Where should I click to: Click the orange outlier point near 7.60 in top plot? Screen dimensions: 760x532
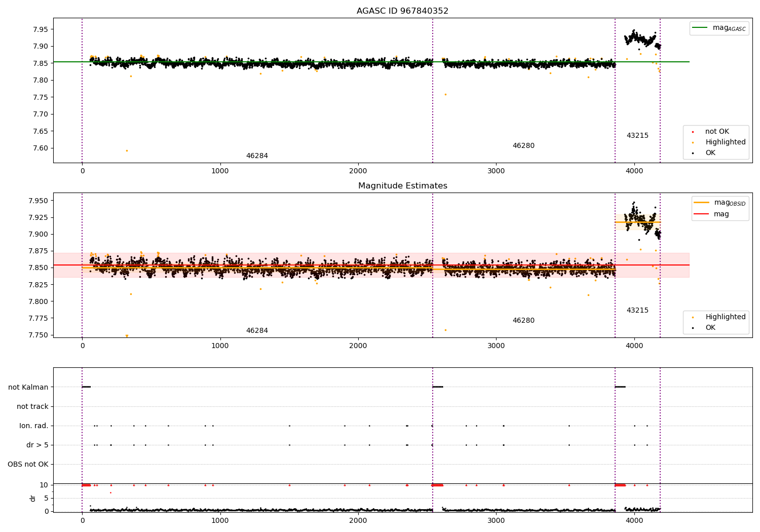[127, 150]
